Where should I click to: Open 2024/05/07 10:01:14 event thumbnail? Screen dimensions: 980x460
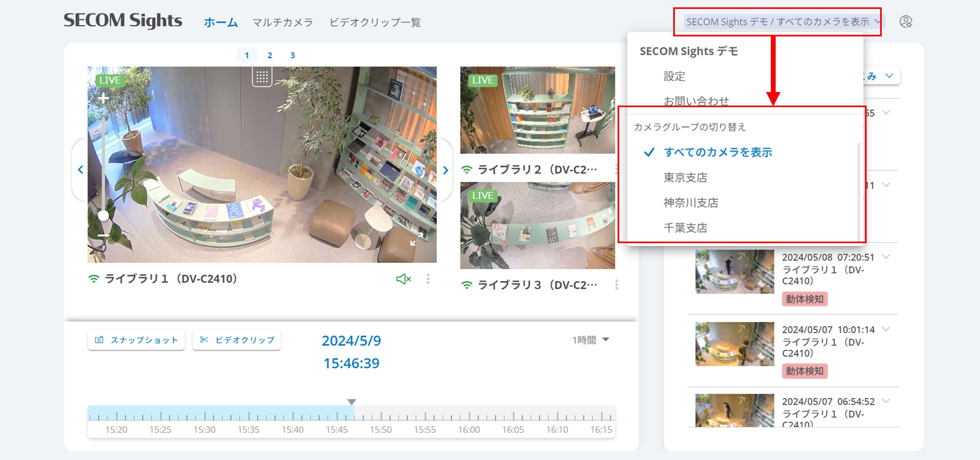click(x=735, y=344)
